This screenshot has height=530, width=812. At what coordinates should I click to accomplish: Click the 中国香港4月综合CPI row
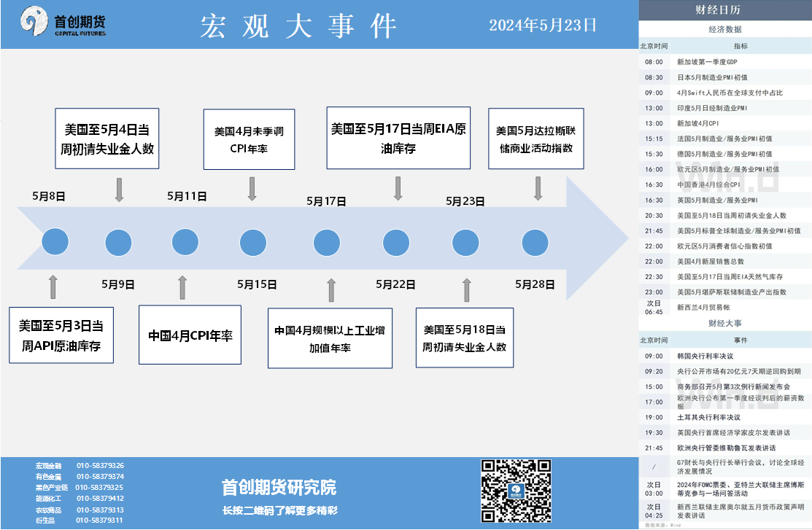tap(725, 184)
